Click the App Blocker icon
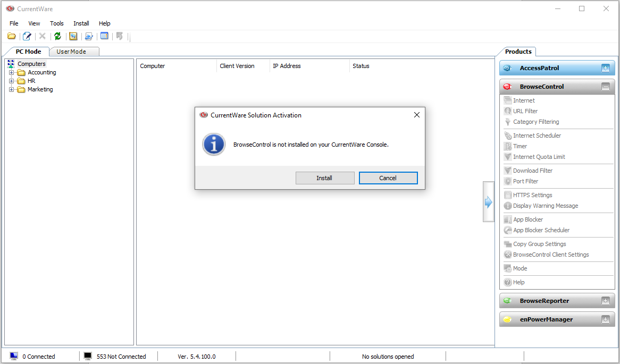620x364 pixels. tap(508, 220)
